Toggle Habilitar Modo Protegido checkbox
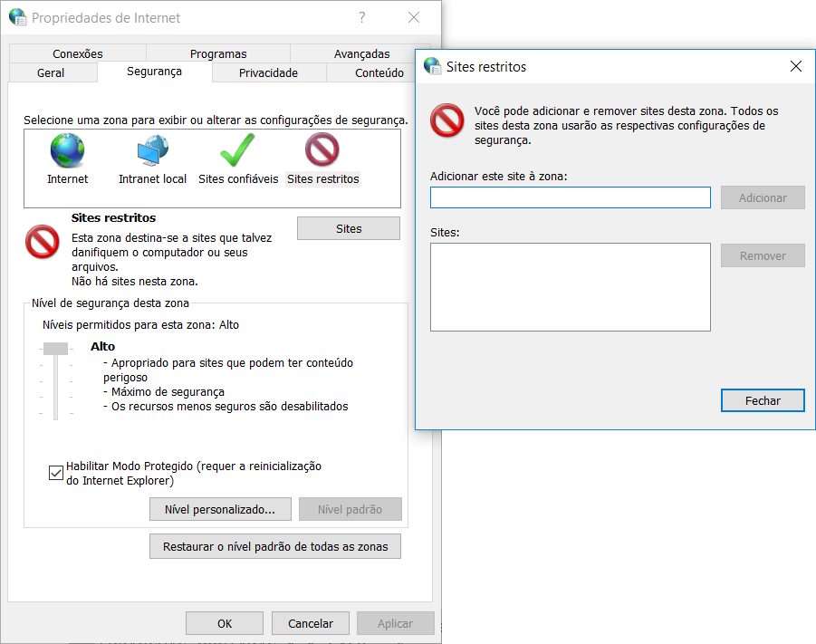 (x=56, y=473)
